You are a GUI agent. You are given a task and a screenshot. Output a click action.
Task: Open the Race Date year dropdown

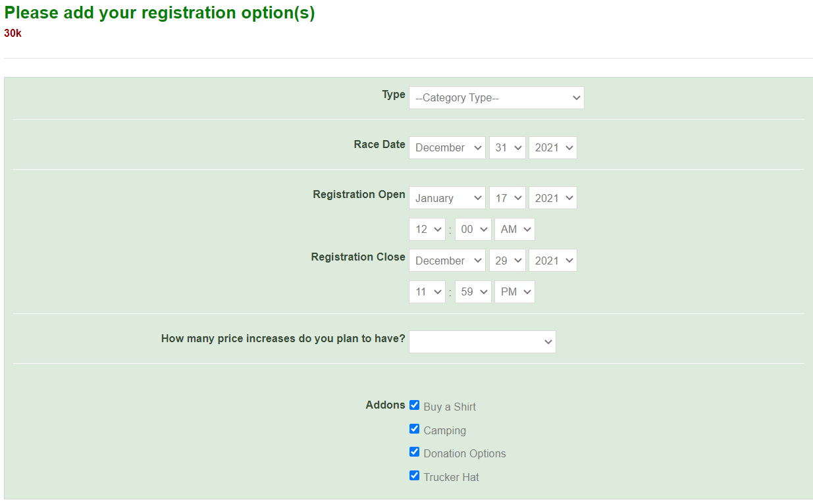click(552, 148)
